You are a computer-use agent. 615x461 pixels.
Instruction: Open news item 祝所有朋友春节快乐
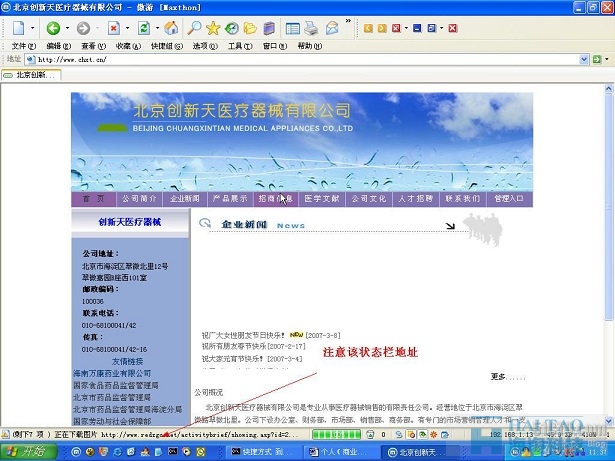pos(234,346)
